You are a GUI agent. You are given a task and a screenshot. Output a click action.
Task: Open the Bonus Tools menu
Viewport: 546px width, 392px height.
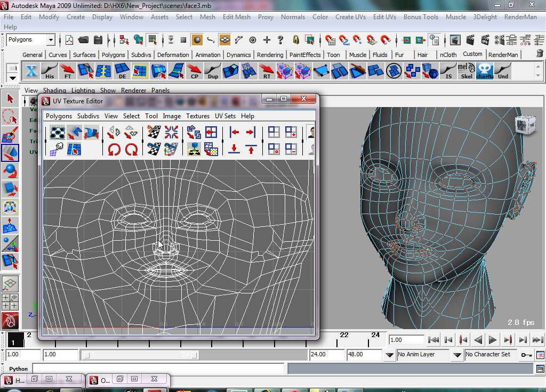(421, 17)
